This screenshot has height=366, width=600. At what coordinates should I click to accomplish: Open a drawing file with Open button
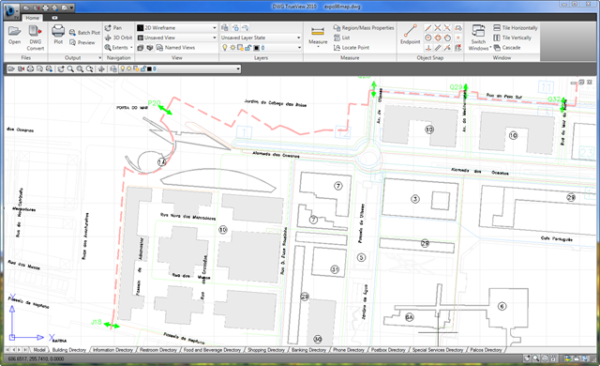[x=15, y=35]
